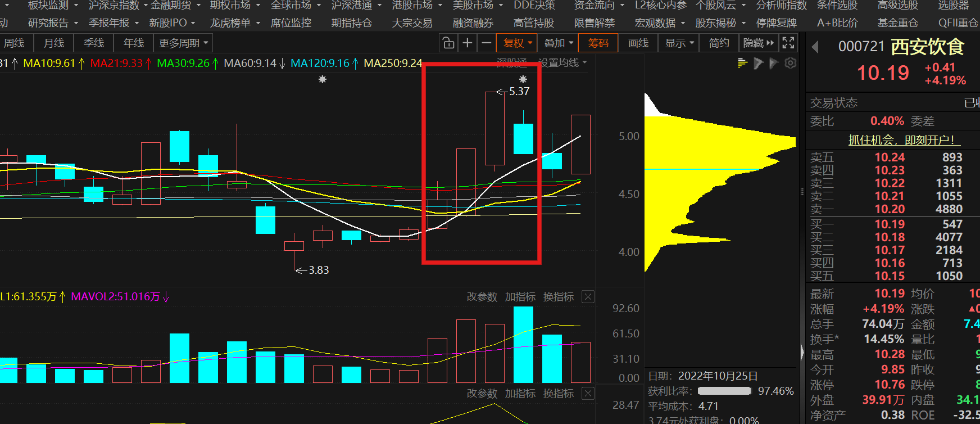Open the 叠加 overlay dropdown
The width and height of the screenshot is (980, 424).
click(x=558, y=43)
